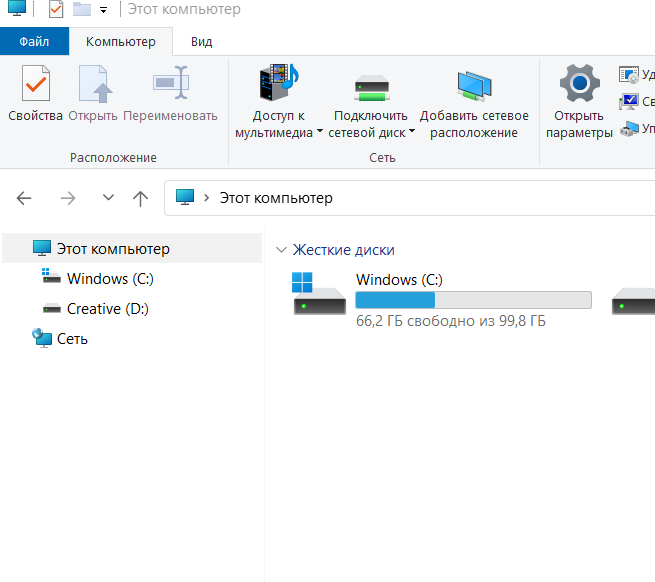Open the Файл menu tab
This screenshot has height=582, width=655.
tap(34, 41)
